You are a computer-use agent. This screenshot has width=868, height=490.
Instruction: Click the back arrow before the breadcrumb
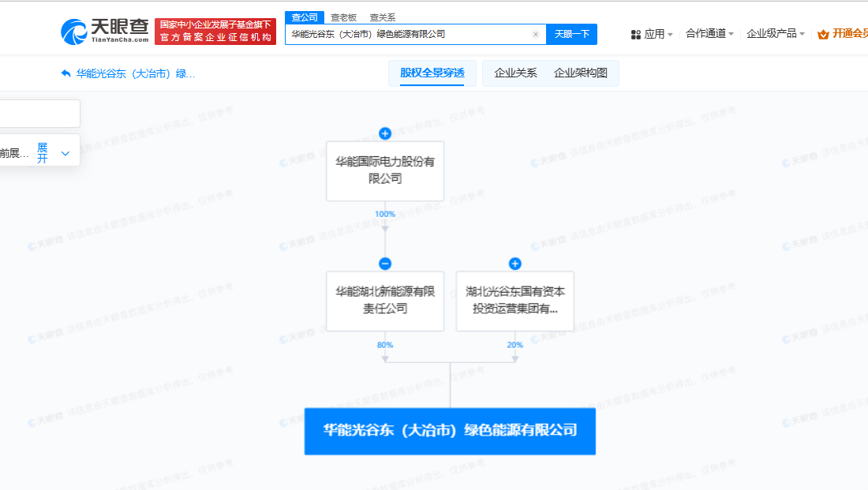[65, 73]
